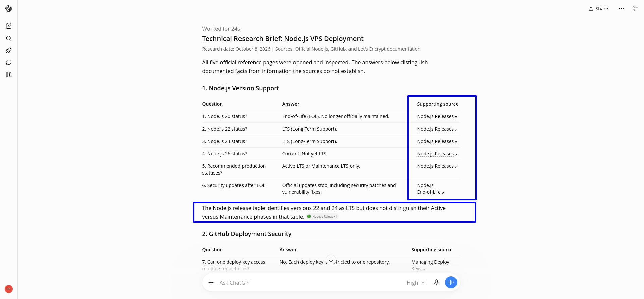Jump to bottom with down-arrow button
The height and width of the screenshot is (299, 644).
331,260
